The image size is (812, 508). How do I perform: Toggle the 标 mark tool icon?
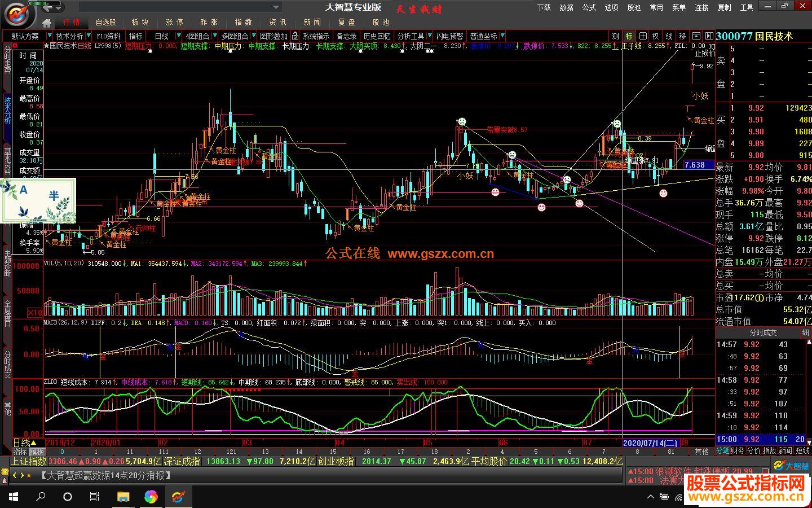(x=629, y=36)
